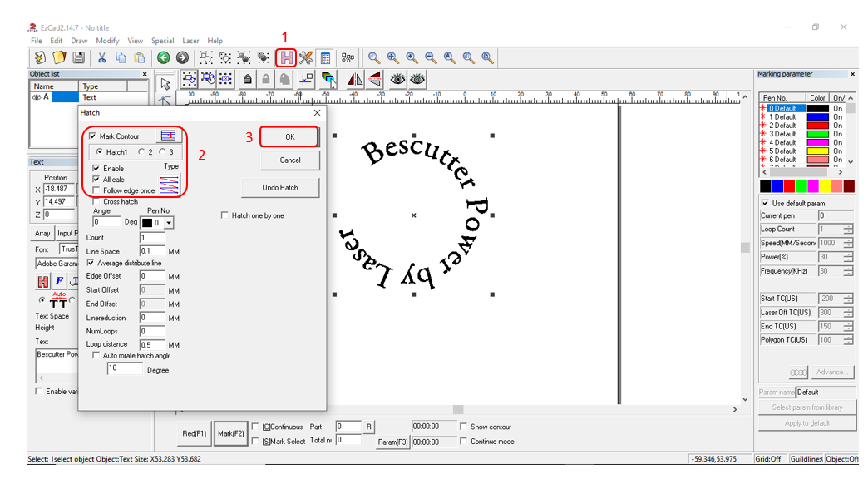Toggle the object list panel icon
This screenshot has width=868, height=479.
326,57
